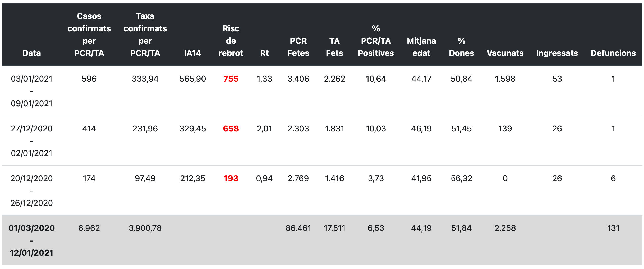
Task: Click the % Dones column header
Action: coord(461,47)
